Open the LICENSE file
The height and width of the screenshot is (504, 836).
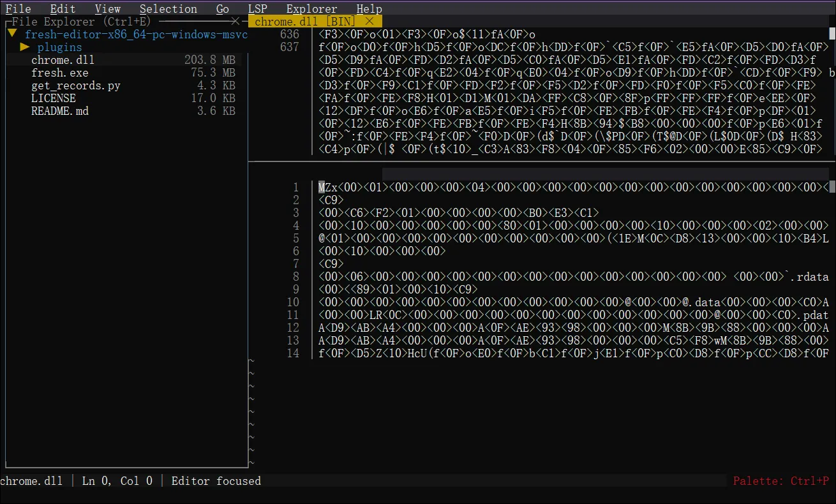[x=53, y=98]
